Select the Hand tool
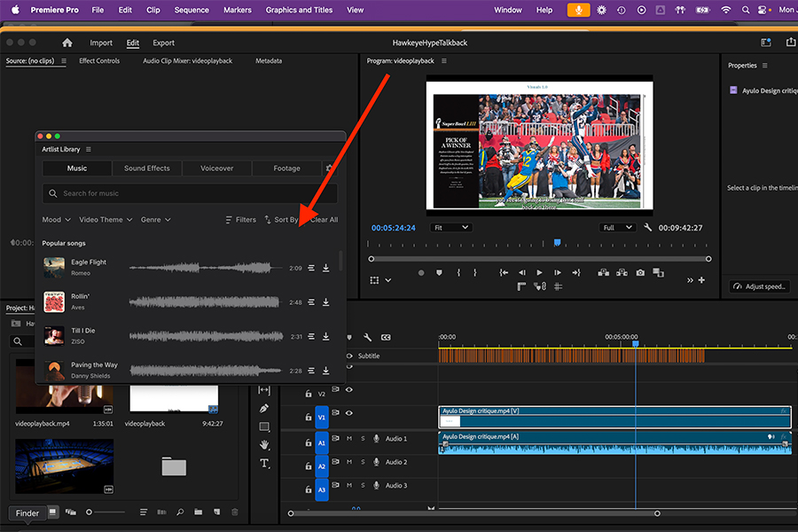 [264, 445]
